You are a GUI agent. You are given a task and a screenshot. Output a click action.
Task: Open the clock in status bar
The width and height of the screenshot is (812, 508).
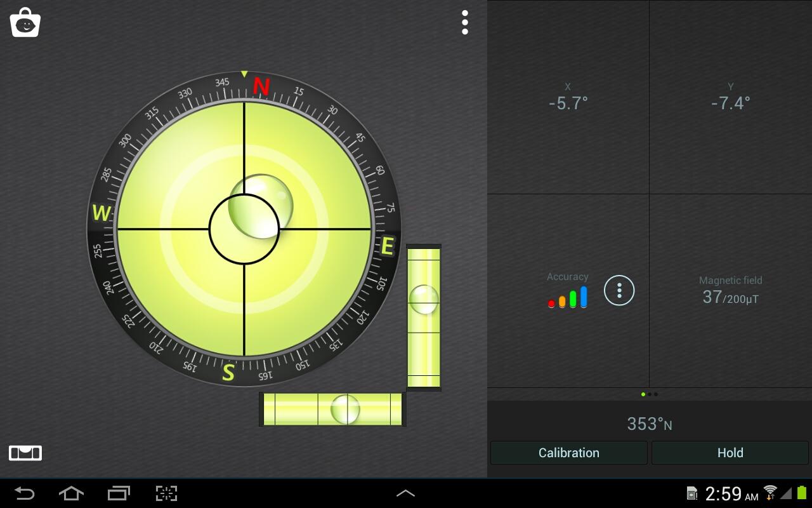click(x=731, y=493)
